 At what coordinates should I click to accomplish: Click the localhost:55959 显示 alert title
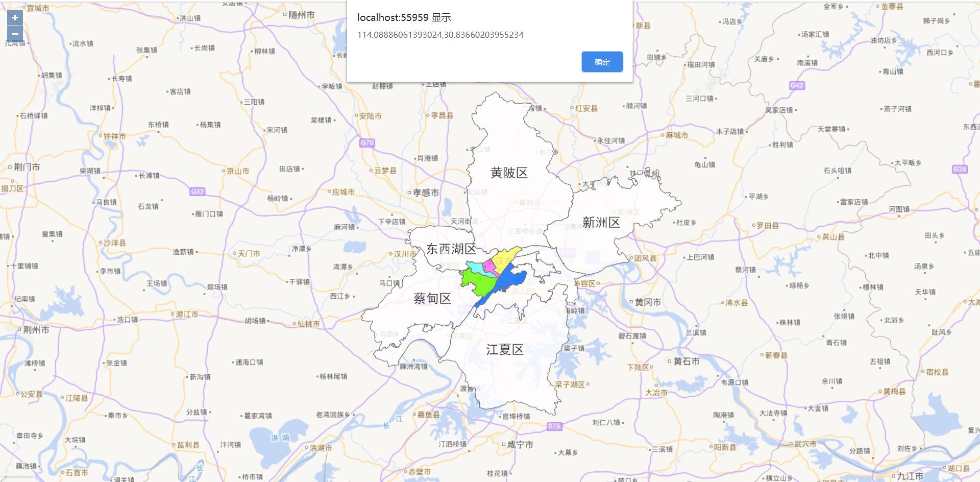[x=404, y=17]
